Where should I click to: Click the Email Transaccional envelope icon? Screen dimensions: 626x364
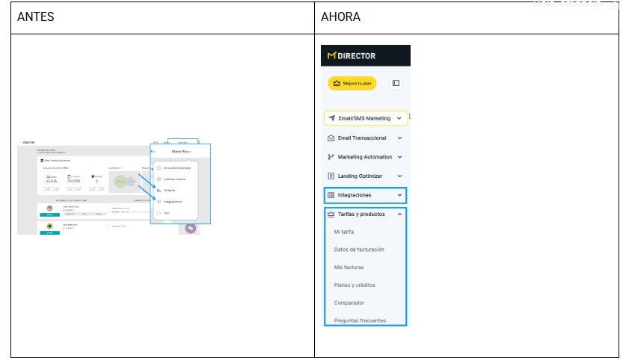point(331,138)
